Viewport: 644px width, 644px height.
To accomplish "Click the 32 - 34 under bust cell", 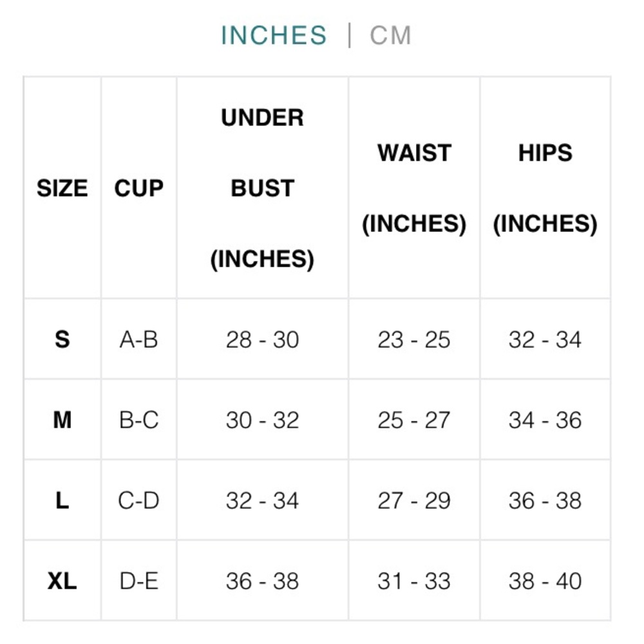I will [x=263, y=500].
